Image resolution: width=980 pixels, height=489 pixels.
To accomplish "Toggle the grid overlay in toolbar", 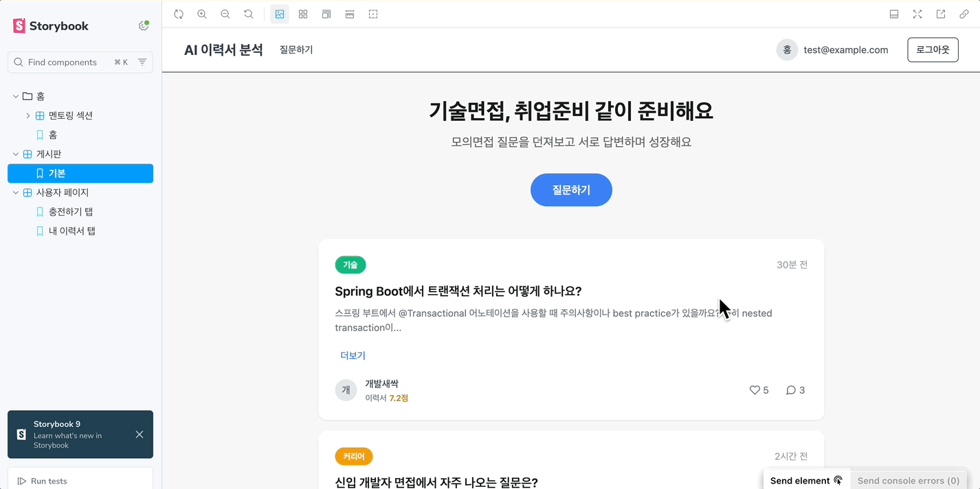I will coord(303,14).
